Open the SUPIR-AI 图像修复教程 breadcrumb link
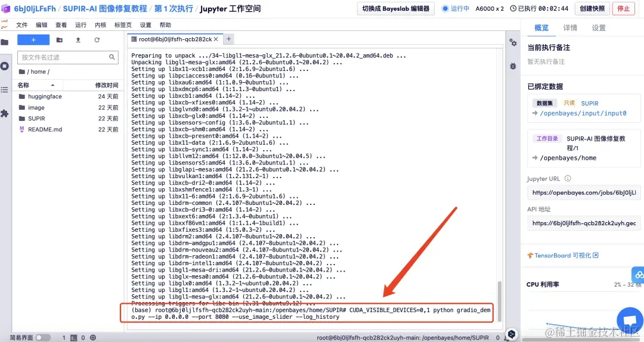This screenshot has height=342, width=644. (x=105, y=8)
